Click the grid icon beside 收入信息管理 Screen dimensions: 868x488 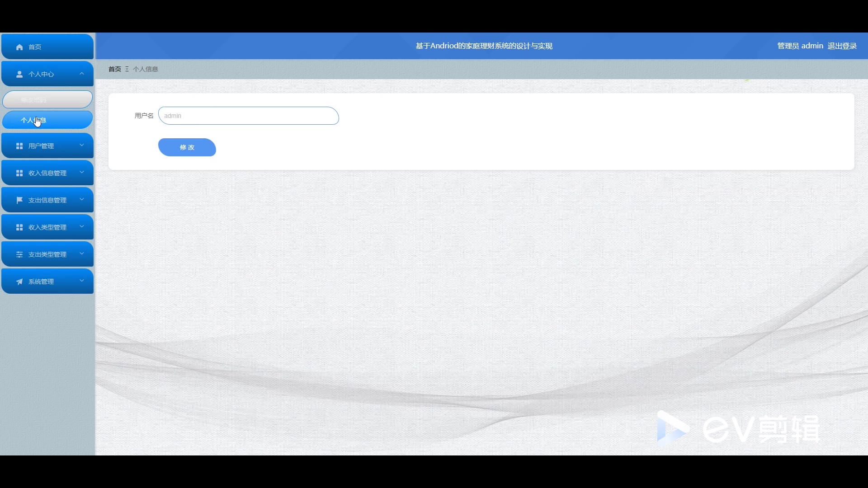[x=19, y=173]
